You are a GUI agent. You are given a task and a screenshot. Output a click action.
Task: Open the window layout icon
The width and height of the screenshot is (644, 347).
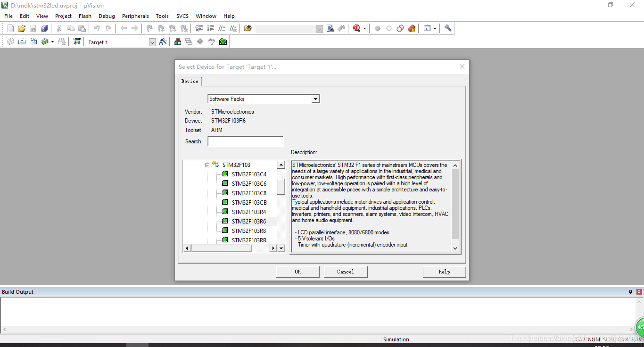[x=427, y=28]
